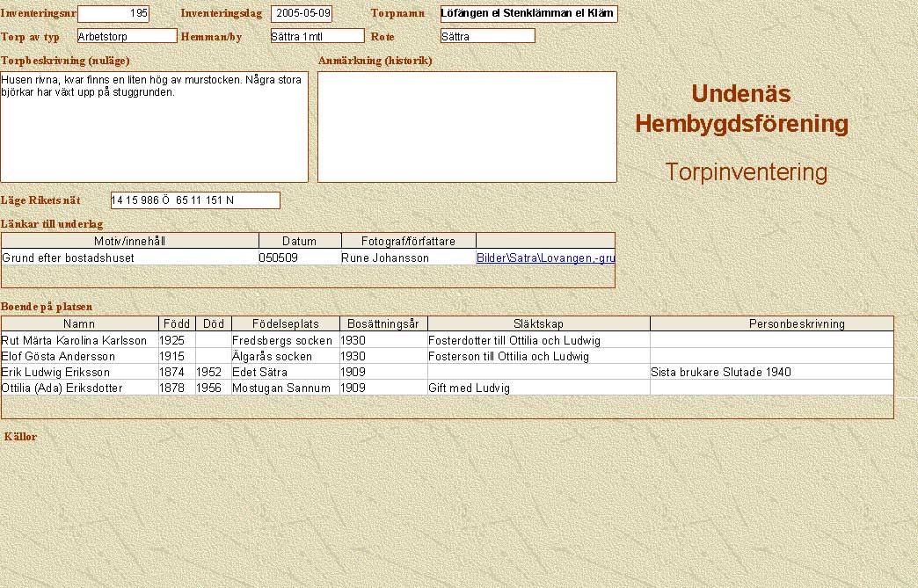The width and height of the screenshot is (918, 588).
Task: Click in the Torpbeskrivning text area
Action: click(x=154, y=127)
